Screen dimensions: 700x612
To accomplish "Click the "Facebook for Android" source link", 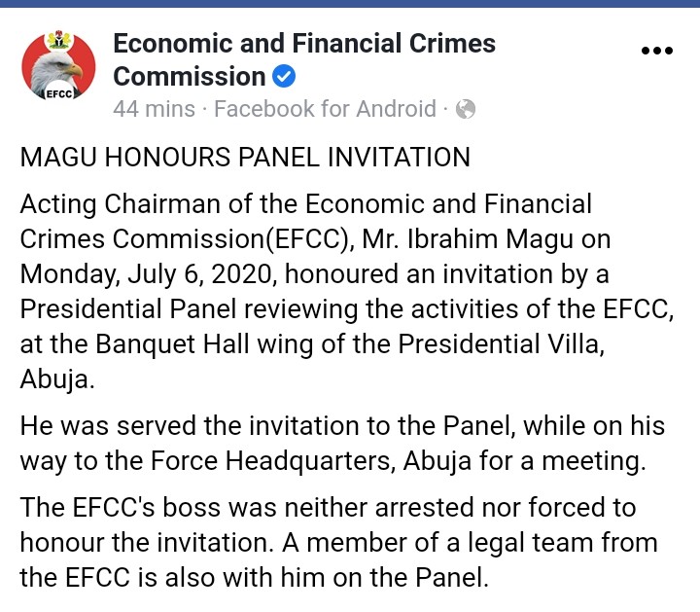I will (x=325, y=109).
